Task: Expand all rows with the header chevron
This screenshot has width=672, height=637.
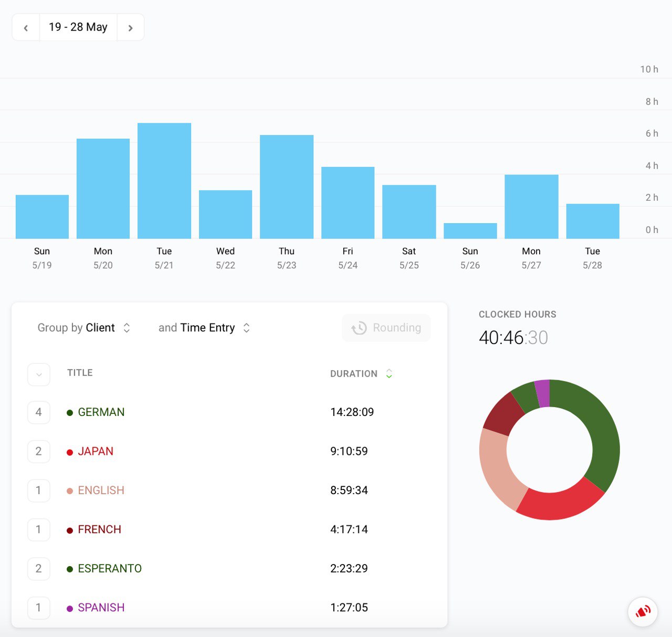Action: click(39, 375)
